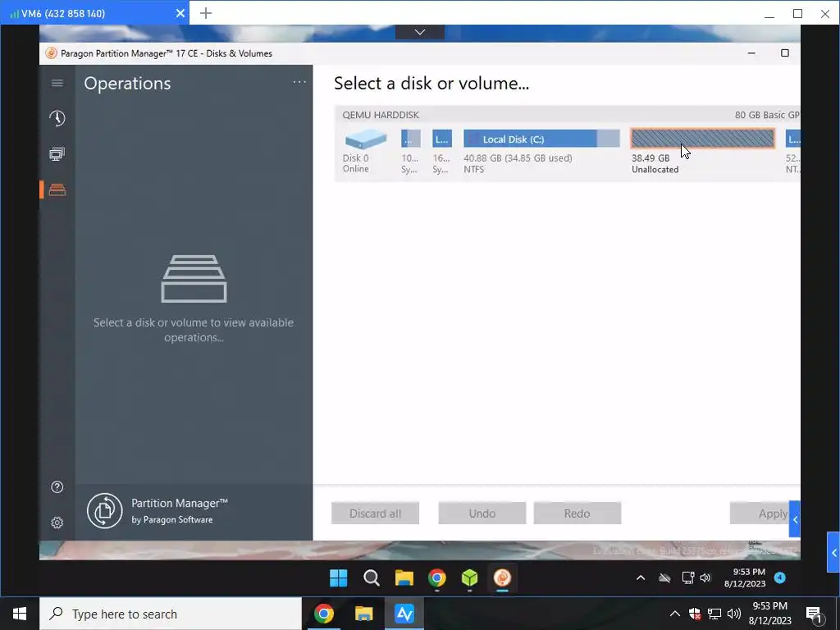Click the Type here to search box

click(x=171, y=614)
